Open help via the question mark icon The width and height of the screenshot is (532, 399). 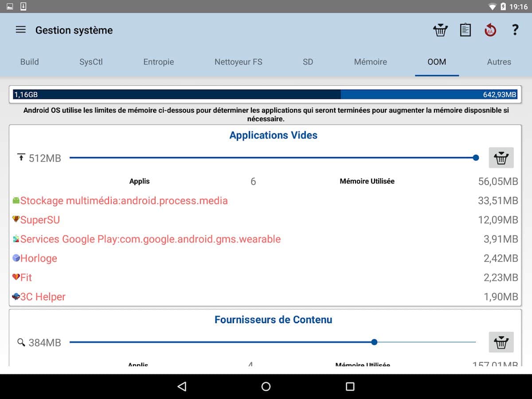coord(515,30)
